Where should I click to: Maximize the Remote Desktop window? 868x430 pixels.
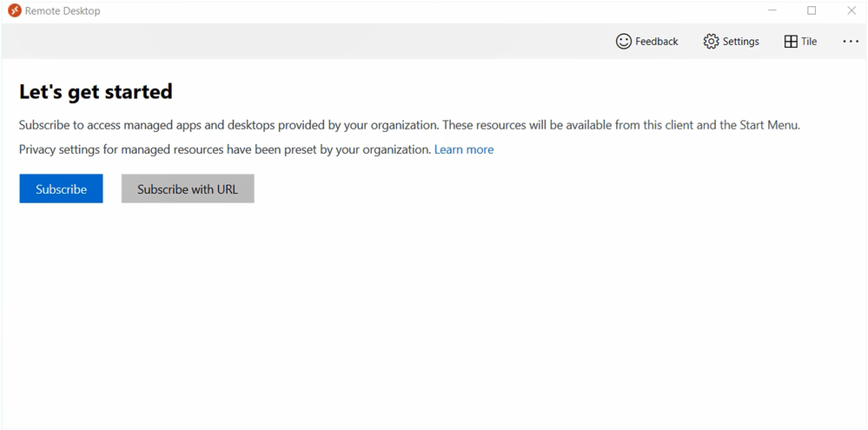point(812,10)
